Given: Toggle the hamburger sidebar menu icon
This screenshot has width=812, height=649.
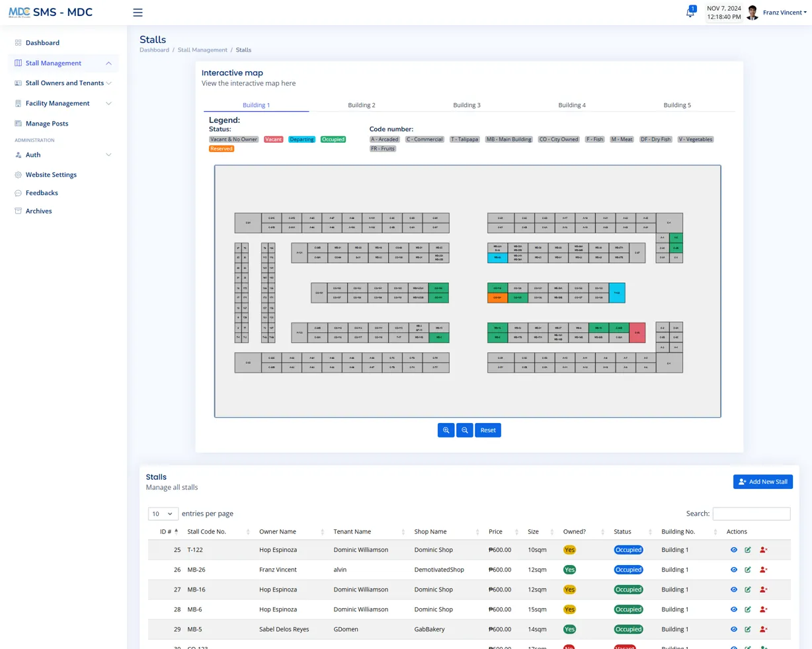Looking at the screenshot, I should pos(138,13).
